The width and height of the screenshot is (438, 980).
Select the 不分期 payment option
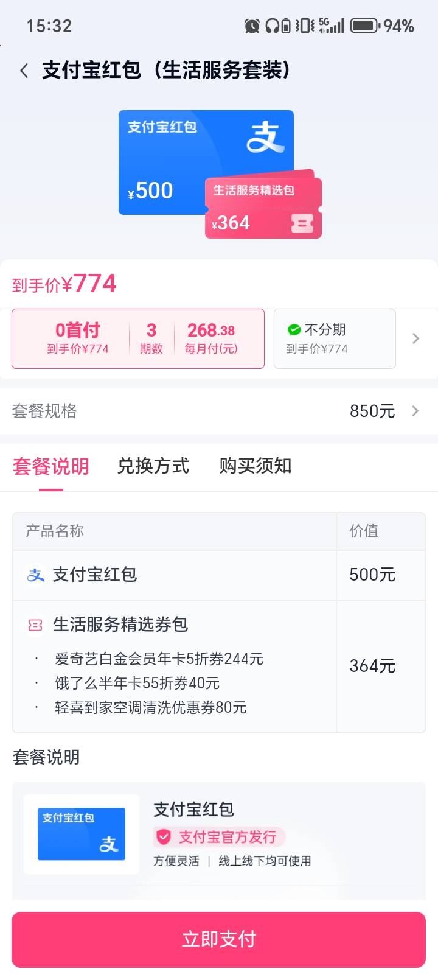[335, 338]
